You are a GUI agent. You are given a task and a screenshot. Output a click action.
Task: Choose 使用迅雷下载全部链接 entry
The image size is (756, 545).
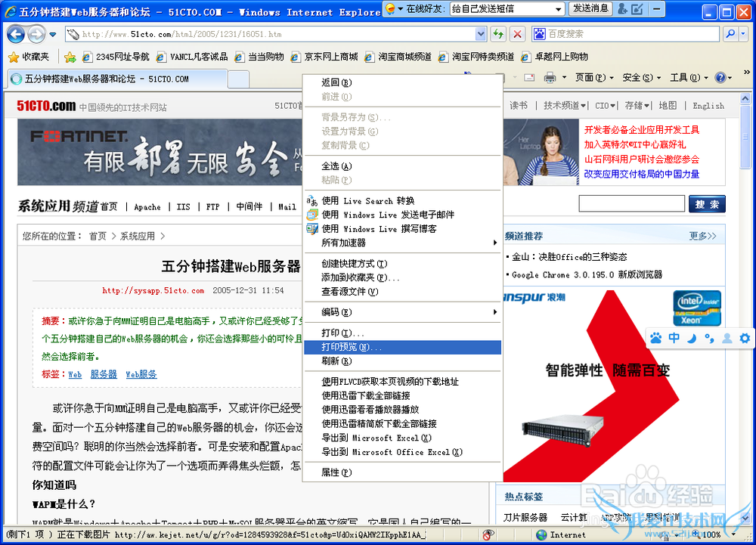tap(403, 396)
